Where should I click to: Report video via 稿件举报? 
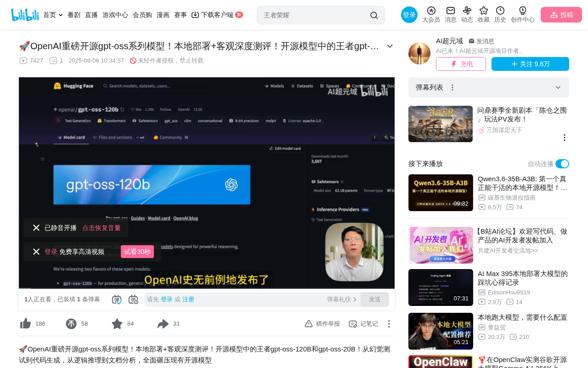(x=322, y=324)
